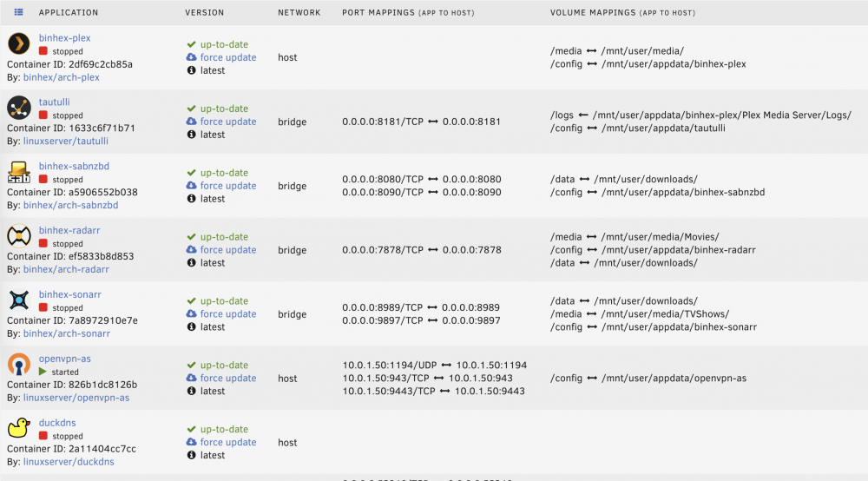Screen dimensions: 868x481
Task: Click the info icon next to openvpn-as latest
Action: tap(192, 392)
